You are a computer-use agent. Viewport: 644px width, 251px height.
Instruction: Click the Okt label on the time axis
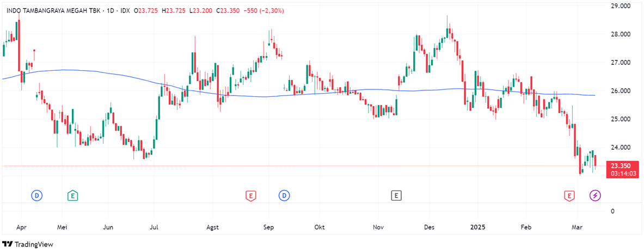pyautogui.click(x=319, y=227)
